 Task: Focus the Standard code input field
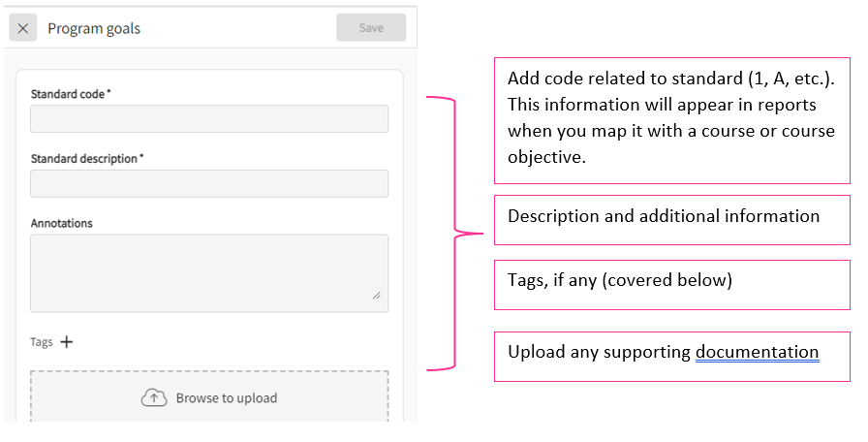209,119
